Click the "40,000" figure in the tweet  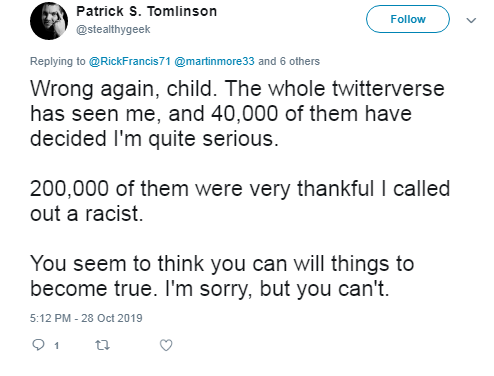[x=245, y=114]
